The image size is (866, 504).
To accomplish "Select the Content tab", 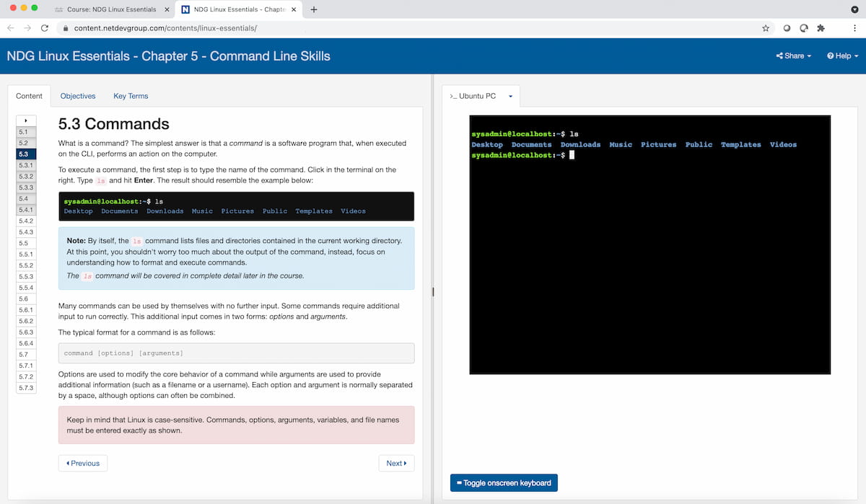I will point(29,96).
